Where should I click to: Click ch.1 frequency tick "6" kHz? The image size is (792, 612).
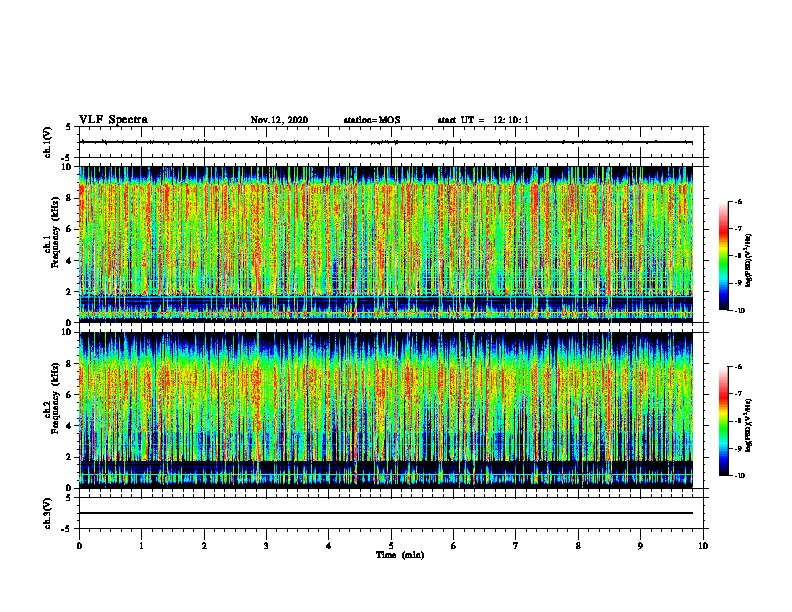pos(69,229)
